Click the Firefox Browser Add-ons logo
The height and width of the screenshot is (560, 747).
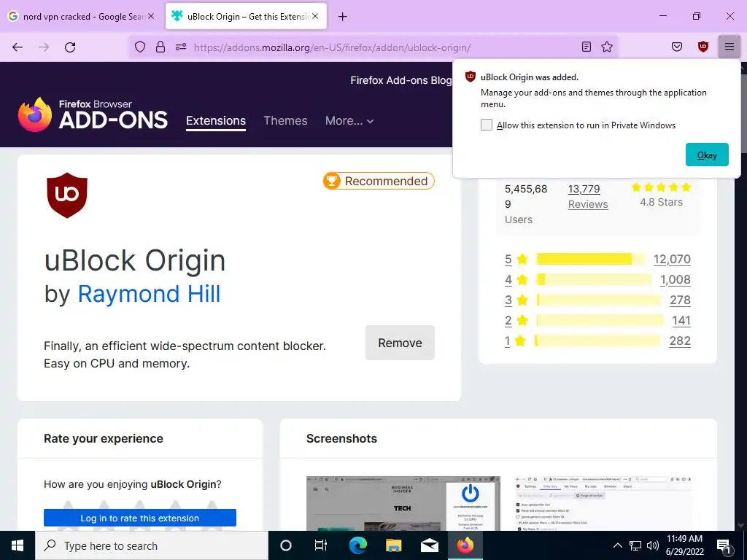(x=93, y=114)
